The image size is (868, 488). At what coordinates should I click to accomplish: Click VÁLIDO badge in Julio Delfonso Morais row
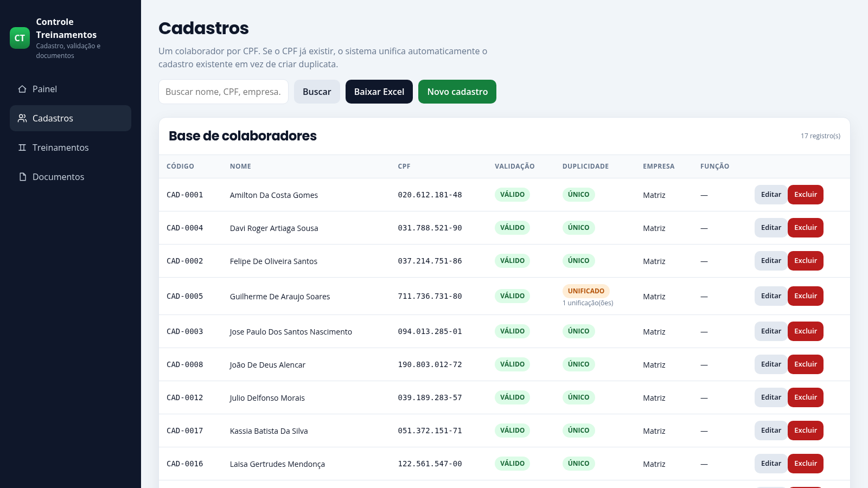click(x=512, y=397)
